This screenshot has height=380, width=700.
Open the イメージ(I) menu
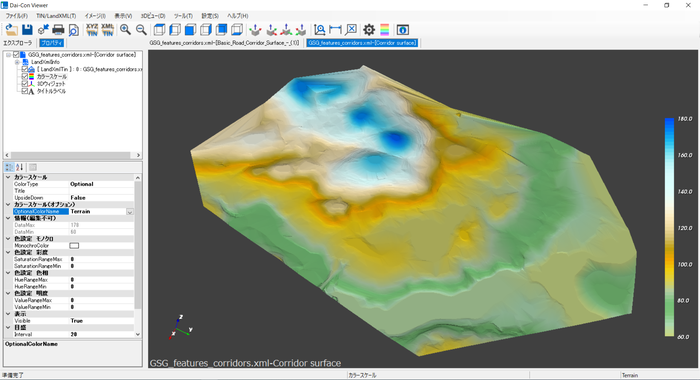[x=95, y=16]
